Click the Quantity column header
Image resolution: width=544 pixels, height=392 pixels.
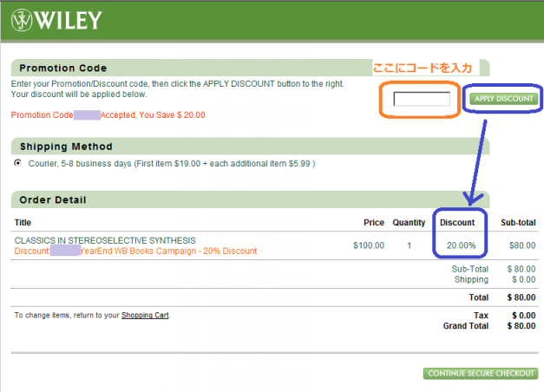point(409,223)
